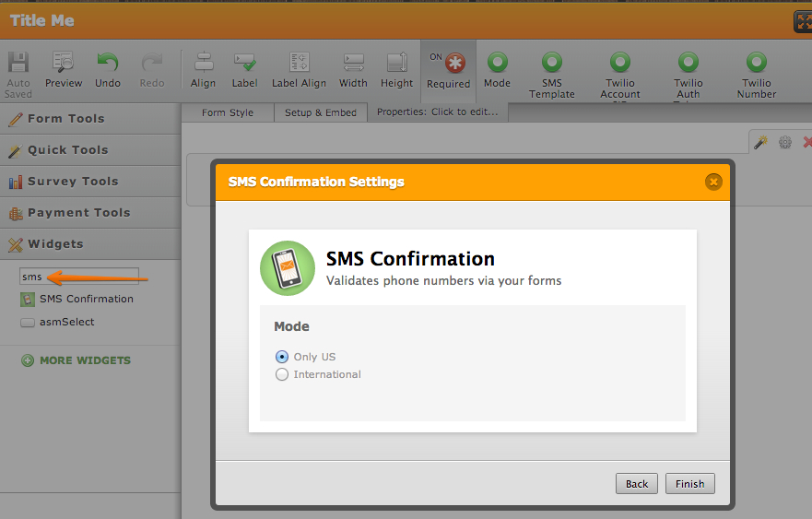Choose the International mode option
Image resolution: width=812 pixels, height=519 pixels.
(x=282, y=374)
